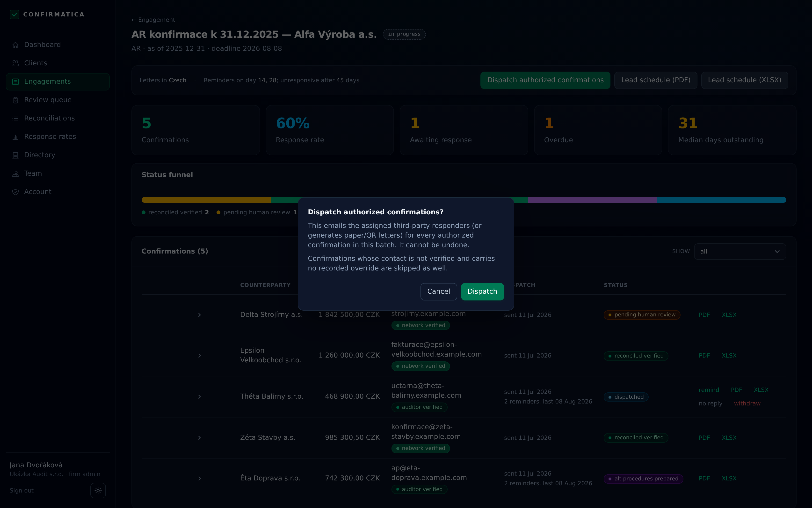Open Dashboard via its home icon
812x508 pixels.
pos(15,45)
